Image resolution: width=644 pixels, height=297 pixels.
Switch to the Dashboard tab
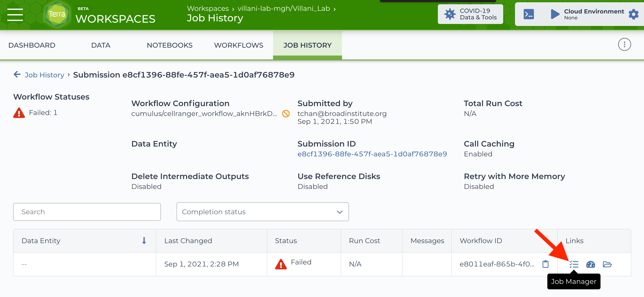coord(32,45)
